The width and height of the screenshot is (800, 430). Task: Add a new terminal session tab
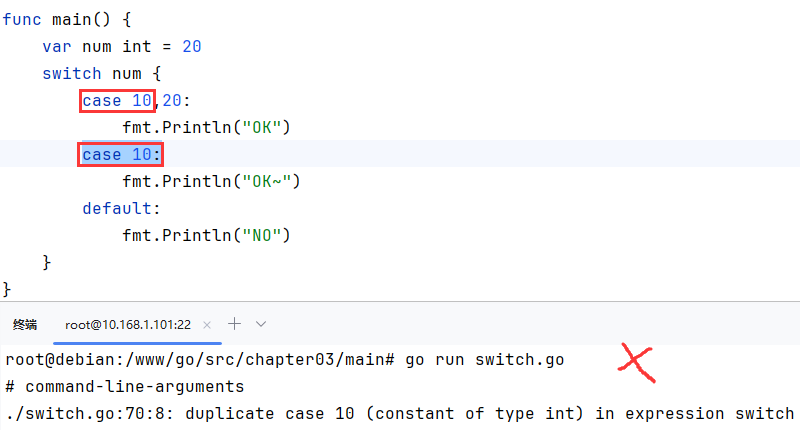[x=234, y=324]
